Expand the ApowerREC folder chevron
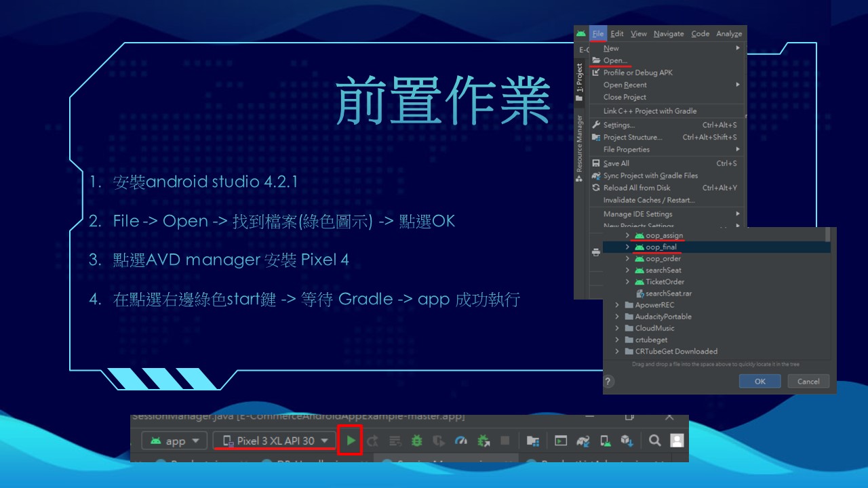 tap(617, 305)
